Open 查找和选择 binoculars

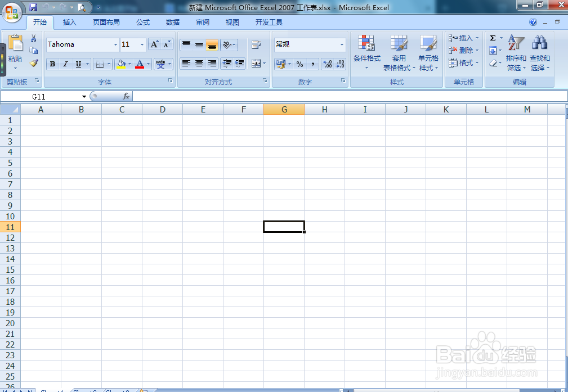(x=540, y=53)
